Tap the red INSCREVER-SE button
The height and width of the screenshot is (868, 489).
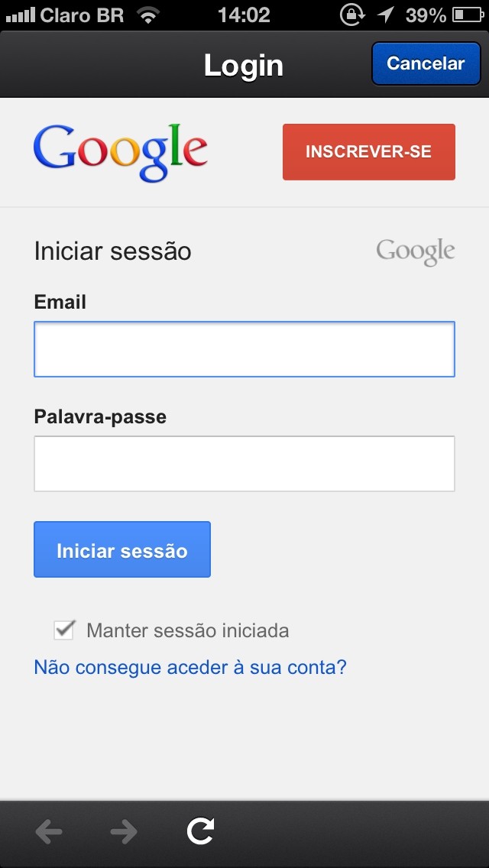[x=368, y=152]
